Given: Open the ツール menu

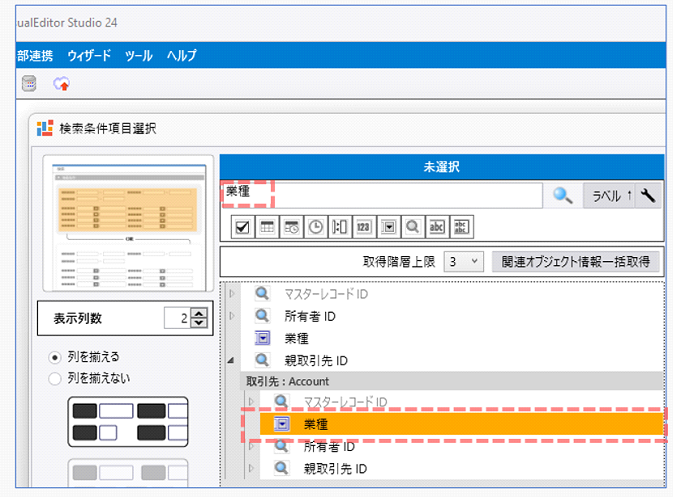Looking at the screenshot, I should click(x=139, y=55).
